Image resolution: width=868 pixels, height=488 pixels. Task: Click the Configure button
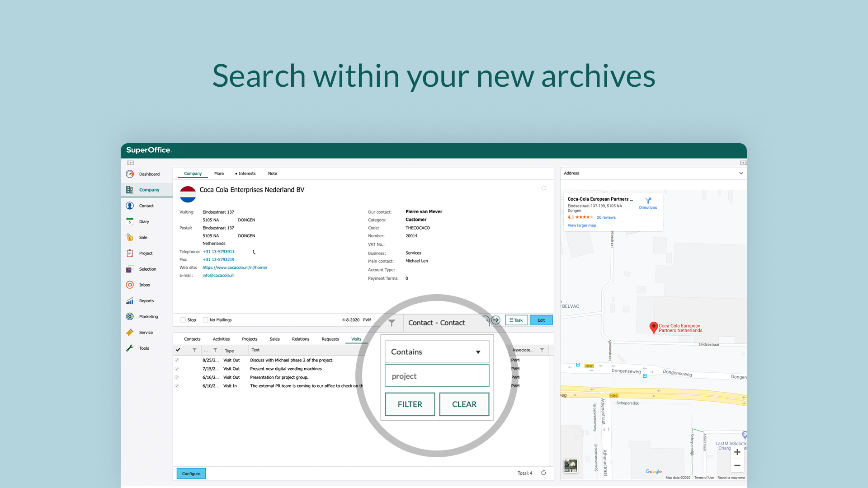[191, 474]
